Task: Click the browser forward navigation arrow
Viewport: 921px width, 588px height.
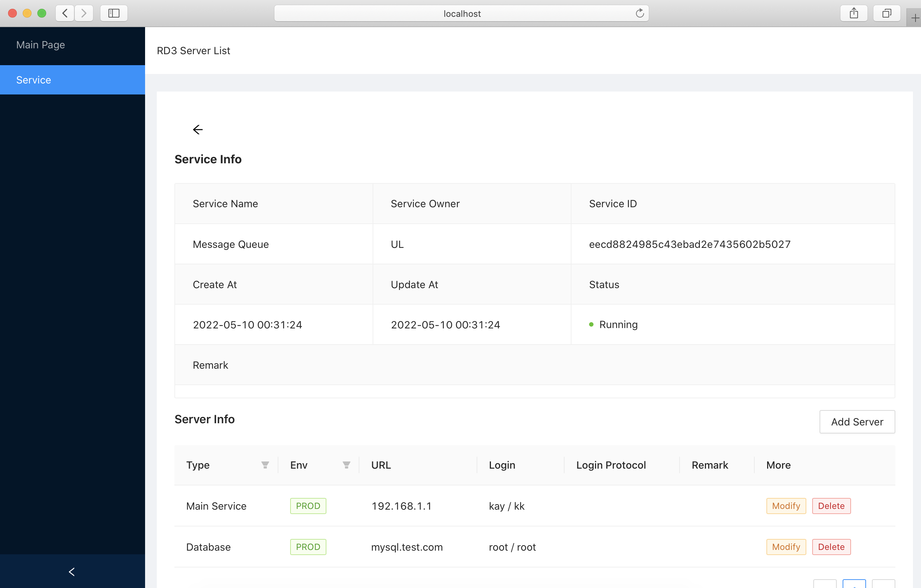Action: 84,14
